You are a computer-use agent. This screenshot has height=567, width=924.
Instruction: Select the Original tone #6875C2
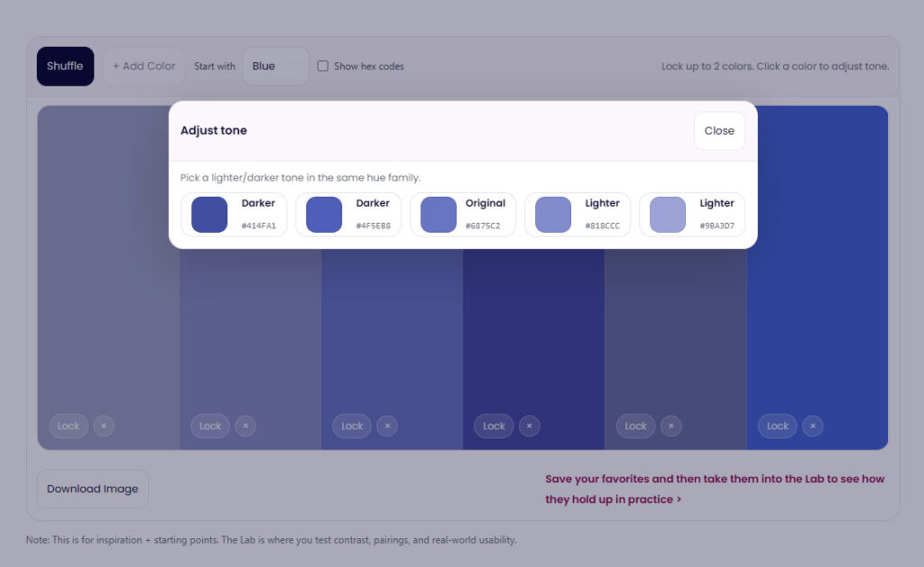(463, 214)
